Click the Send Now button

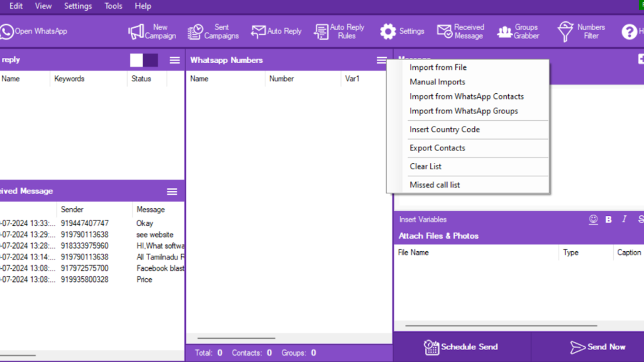597,347
